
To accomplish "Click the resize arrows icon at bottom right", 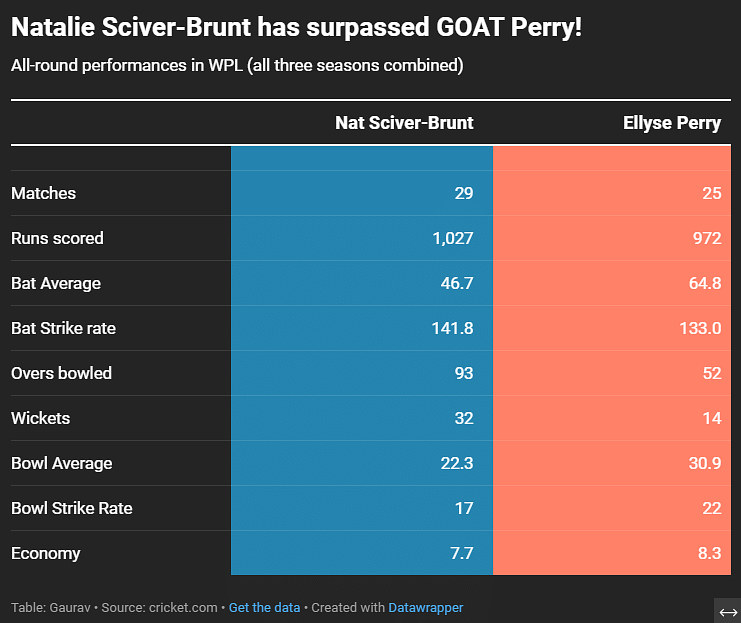I will (x=728, y=612).
